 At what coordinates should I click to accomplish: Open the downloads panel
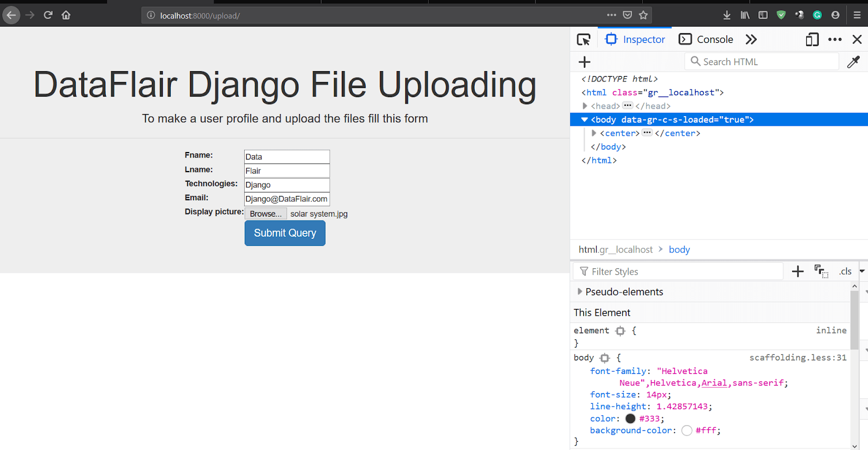[727, 15]
